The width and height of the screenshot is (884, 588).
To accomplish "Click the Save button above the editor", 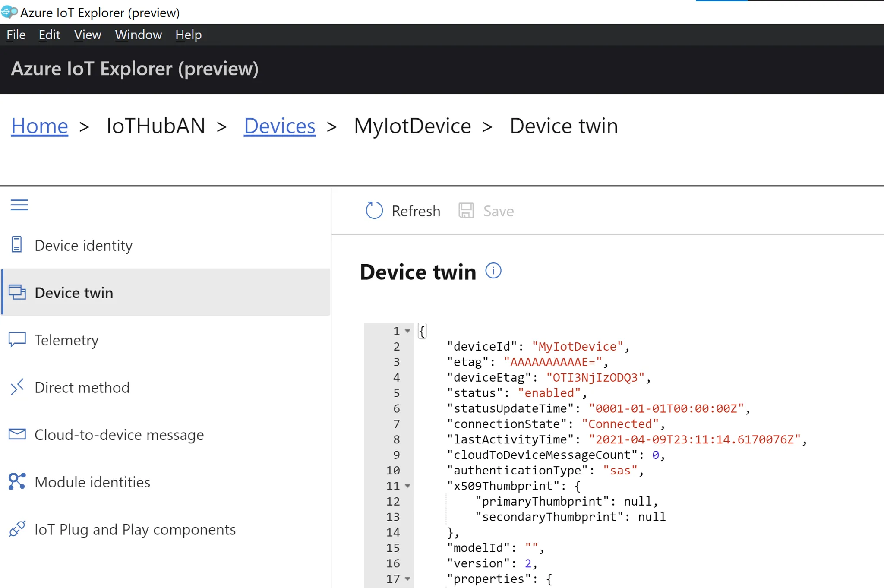I will (x=487, y=211).
